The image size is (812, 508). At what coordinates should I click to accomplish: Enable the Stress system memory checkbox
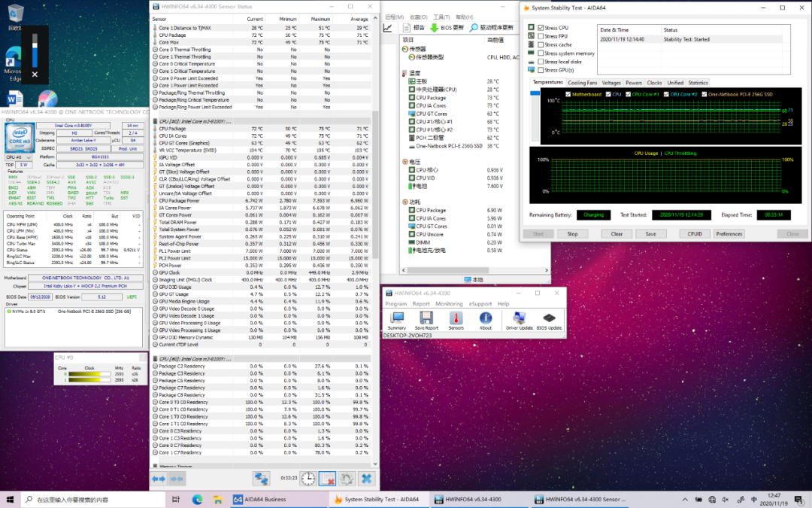[x=541, y=53]
